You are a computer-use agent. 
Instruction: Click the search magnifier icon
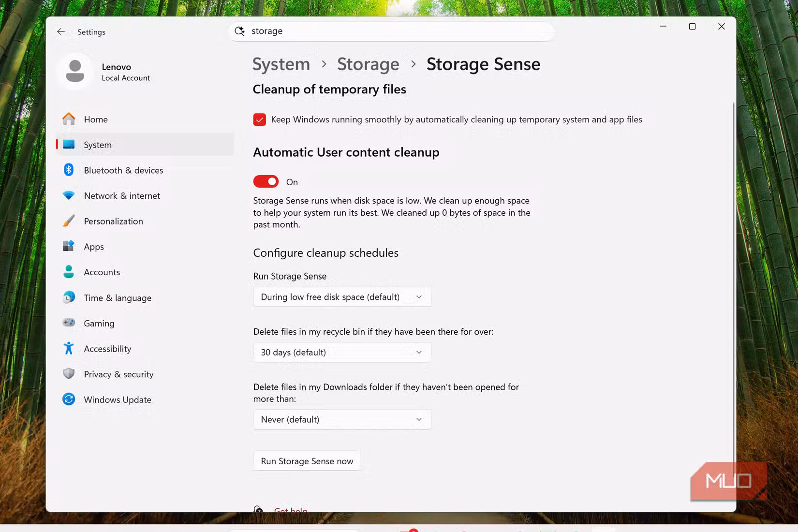tap(239, 31)
